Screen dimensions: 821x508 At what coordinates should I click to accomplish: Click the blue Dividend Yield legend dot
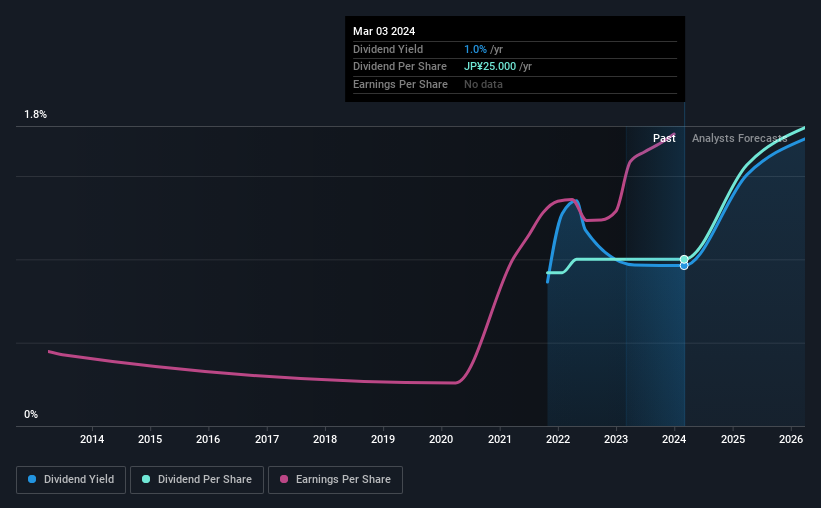[x=32, y=479]
